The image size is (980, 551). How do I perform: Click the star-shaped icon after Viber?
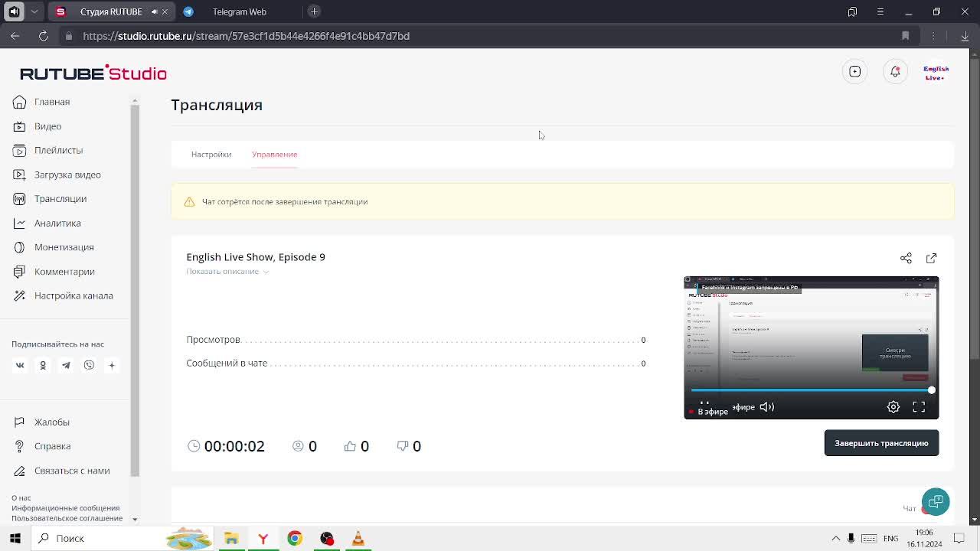(112, 365)
